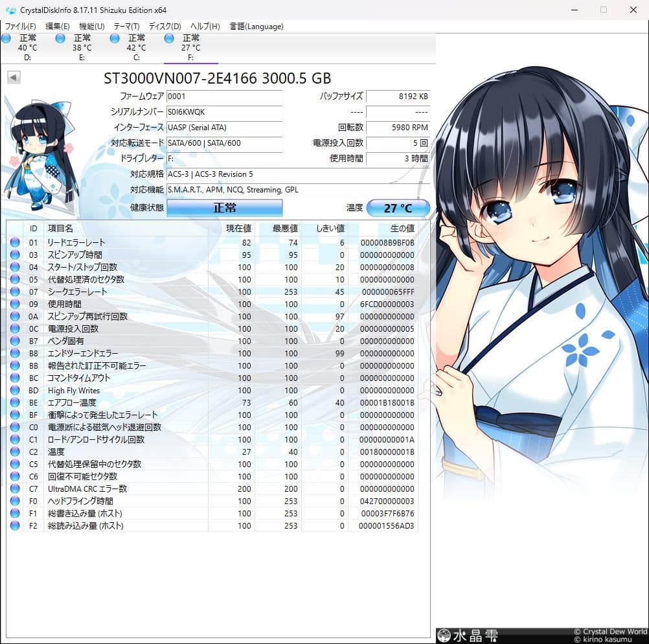Click the status icon beside UltraDMA CRC エラー数
The image size is (649, 644).
pyautogui.click(x=14, y=489)
